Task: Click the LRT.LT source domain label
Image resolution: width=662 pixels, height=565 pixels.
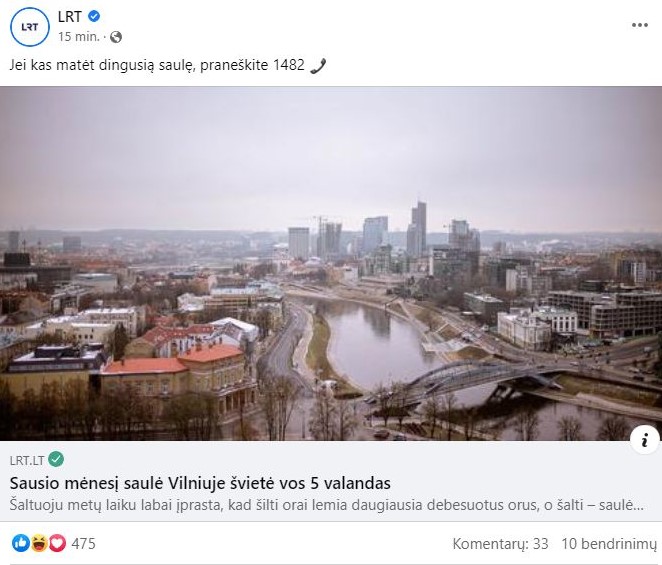Action: pyautogui.click(x=27, y=460)
